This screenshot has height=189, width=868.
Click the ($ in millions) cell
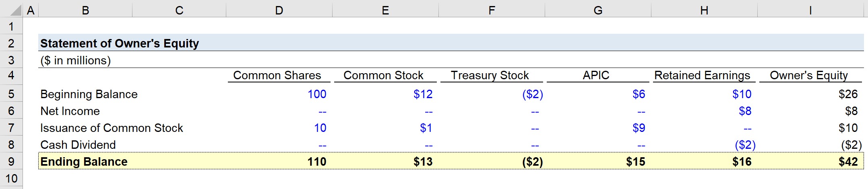point(75,60)
